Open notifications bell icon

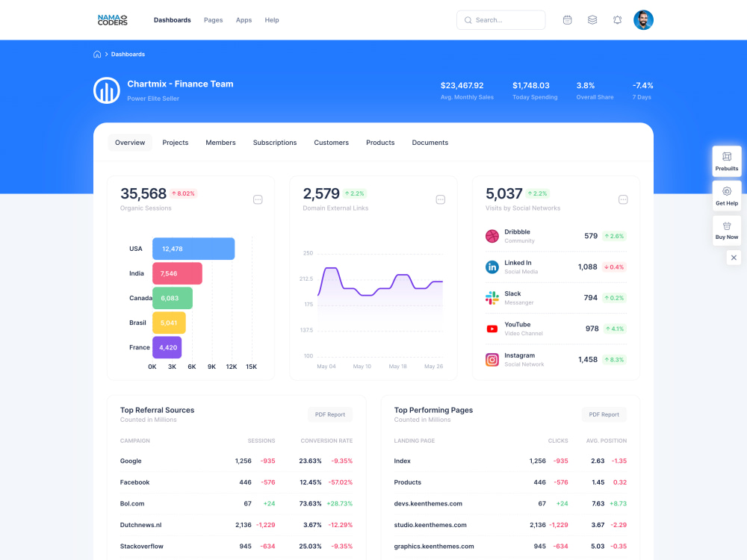[x=617, y=20]
